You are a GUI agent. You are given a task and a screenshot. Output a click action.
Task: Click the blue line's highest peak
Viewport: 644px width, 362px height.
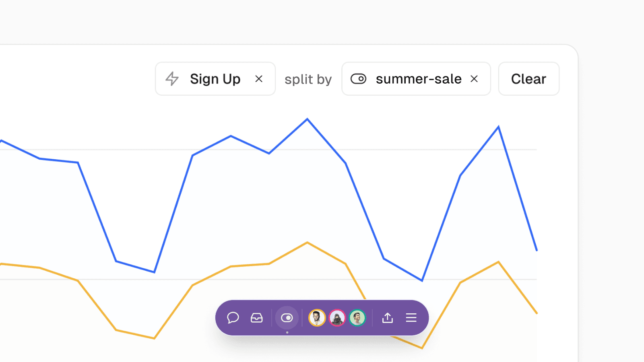tap(308, 119)
